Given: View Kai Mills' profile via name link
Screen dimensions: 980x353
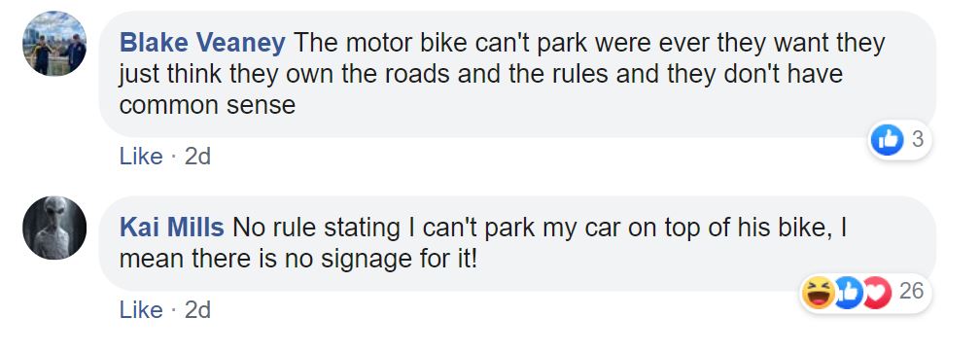Looking at the screenshot, I should pyautogui.click(x=172, y=228).
